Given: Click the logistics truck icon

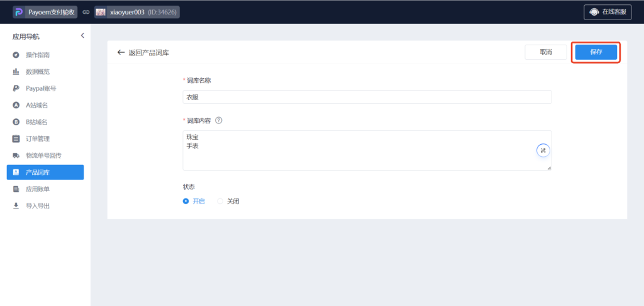Looking at the screenshot, I should click(x=16, y=156).
